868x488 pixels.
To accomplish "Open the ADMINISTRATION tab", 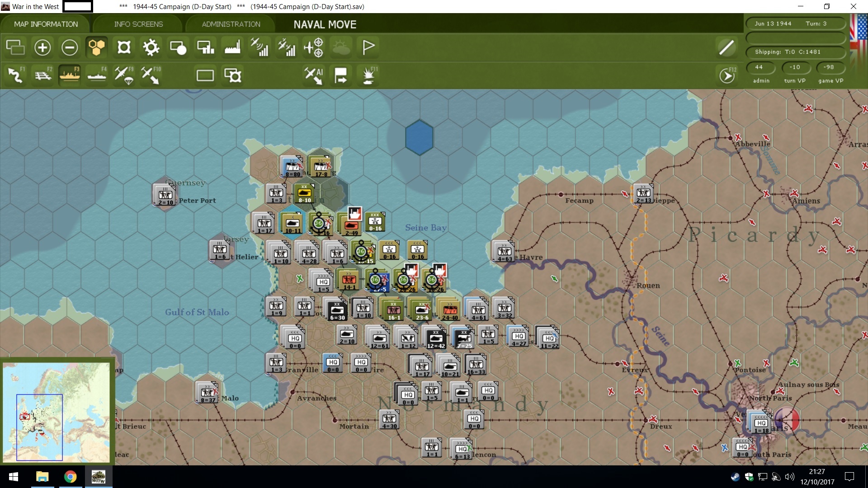I will tap(231, 24).
